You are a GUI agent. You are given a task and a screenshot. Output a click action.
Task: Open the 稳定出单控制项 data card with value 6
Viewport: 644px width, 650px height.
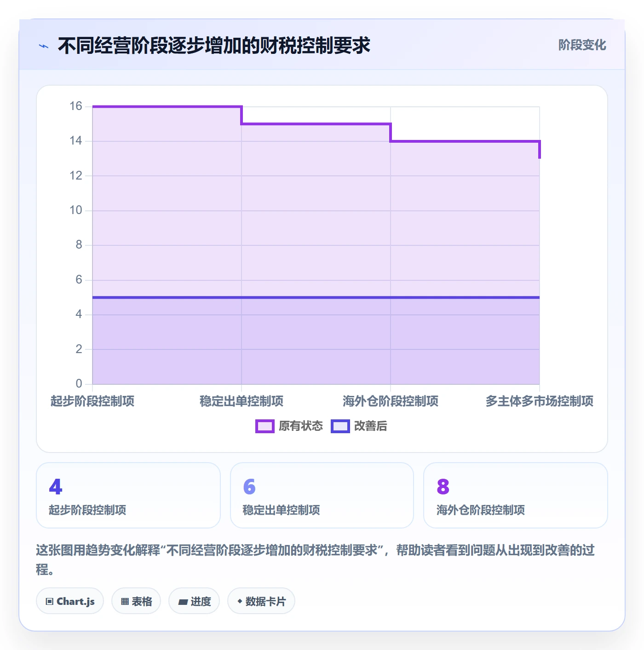point(322,495)
